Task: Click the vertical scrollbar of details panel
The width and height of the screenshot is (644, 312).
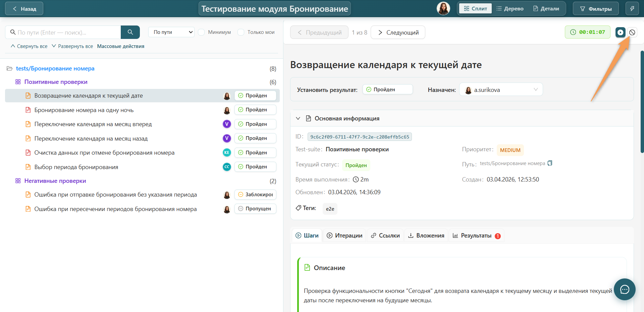Action: tap(642, 102)
